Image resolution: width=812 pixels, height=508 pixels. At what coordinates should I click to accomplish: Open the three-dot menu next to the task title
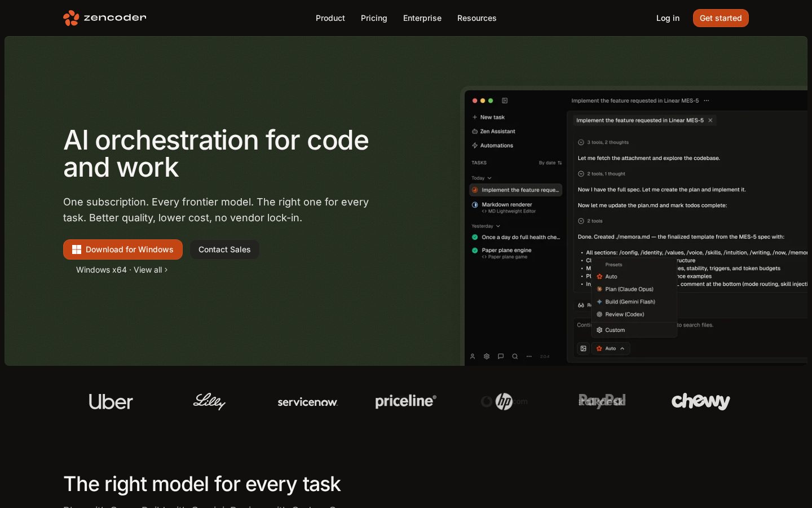[707, 100]
